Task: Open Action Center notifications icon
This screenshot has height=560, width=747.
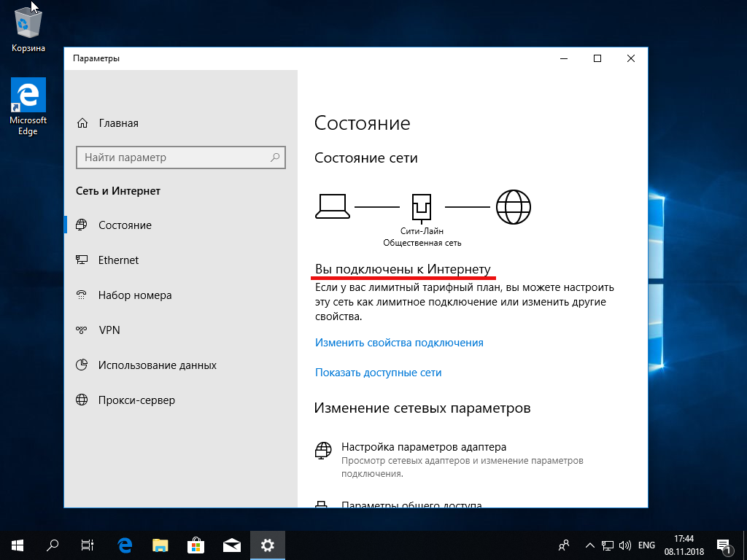Action: pos(724,546)
